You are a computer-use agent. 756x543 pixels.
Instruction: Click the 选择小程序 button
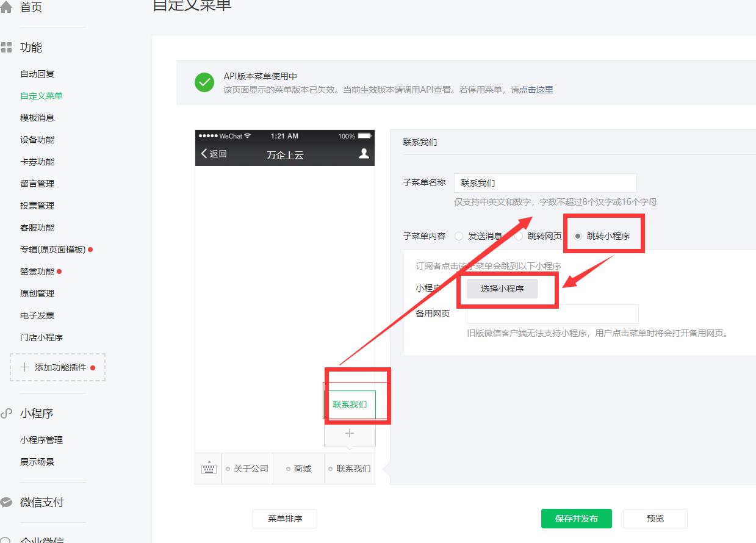pos(502,289)
